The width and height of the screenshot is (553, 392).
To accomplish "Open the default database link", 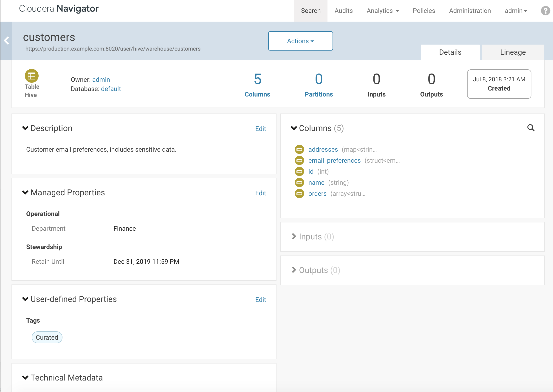I will (x=111, y=89).
